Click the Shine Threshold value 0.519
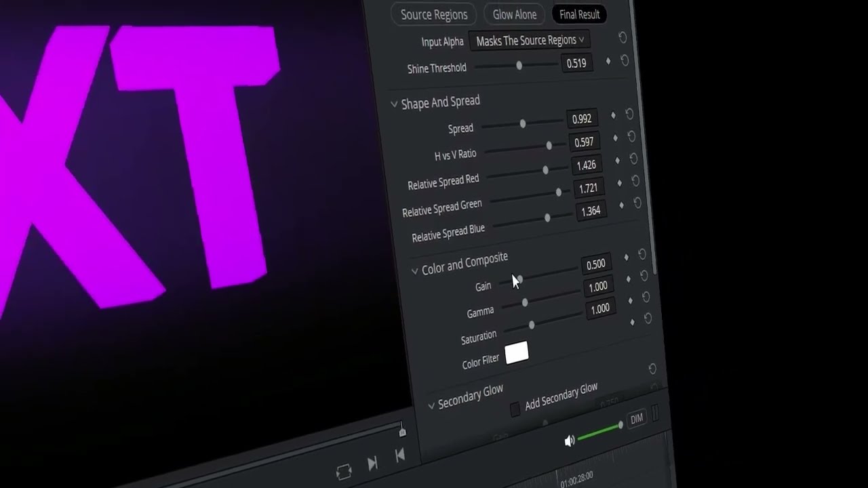Screen dimensions: 868x488 click(x=576, y=63)
